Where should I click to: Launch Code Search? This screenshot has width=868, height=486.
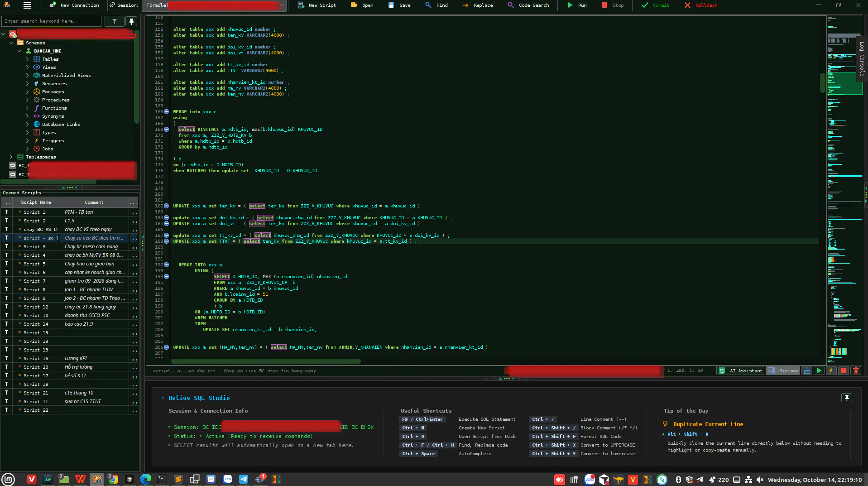click(x=528, y=5)
